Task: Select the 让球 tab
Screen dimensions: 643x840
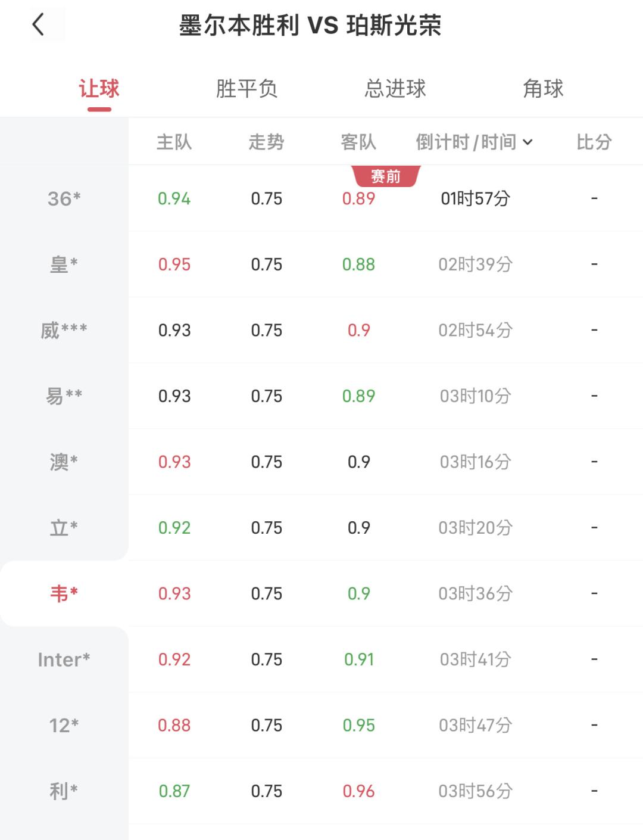Action: pyautogui.click(x=99, y=89)
